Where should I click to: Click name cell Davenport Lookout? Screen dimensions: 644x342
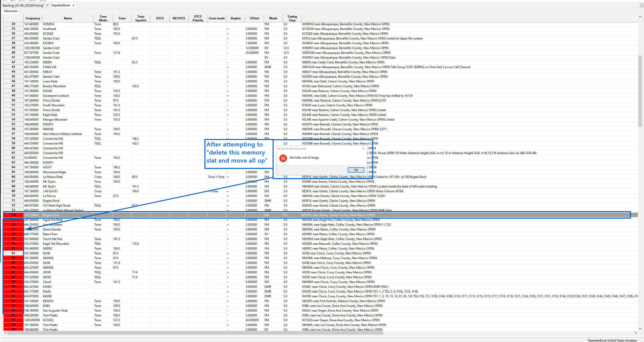pos(68,96)
